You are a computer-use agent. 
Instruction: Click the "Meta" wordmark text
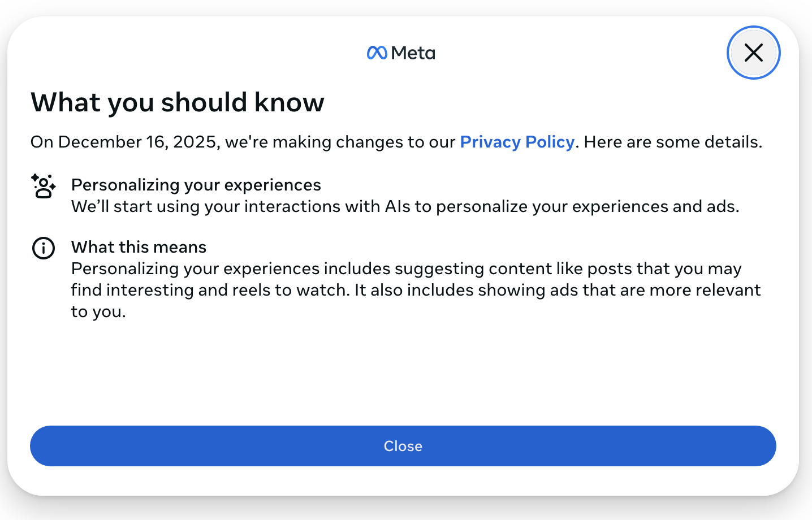413,53
